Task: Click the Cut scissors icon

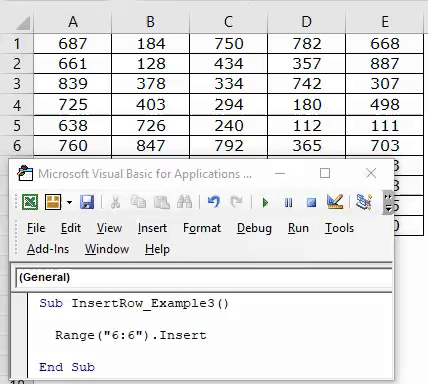Action: pos(115,202)
